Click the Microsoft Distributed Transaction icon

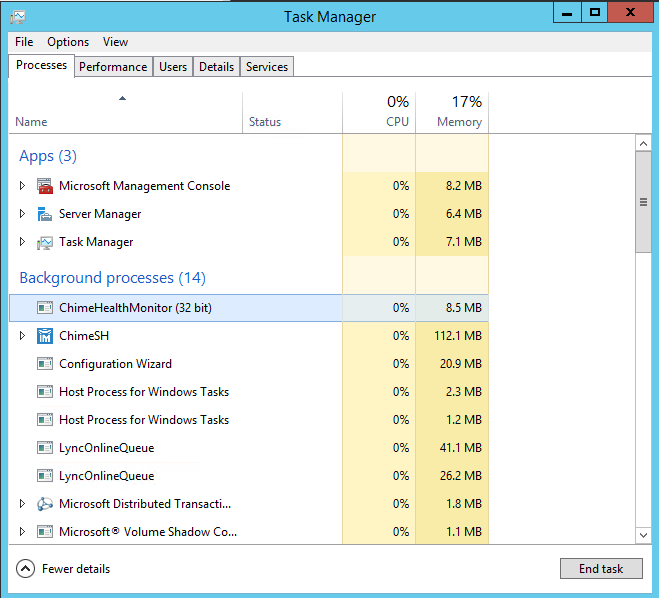coord(45,503)
